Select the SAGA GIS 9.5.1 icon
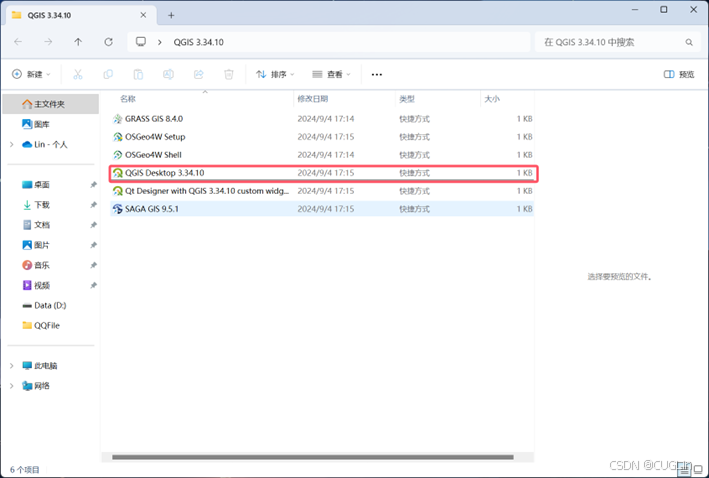 coord(118,209)
